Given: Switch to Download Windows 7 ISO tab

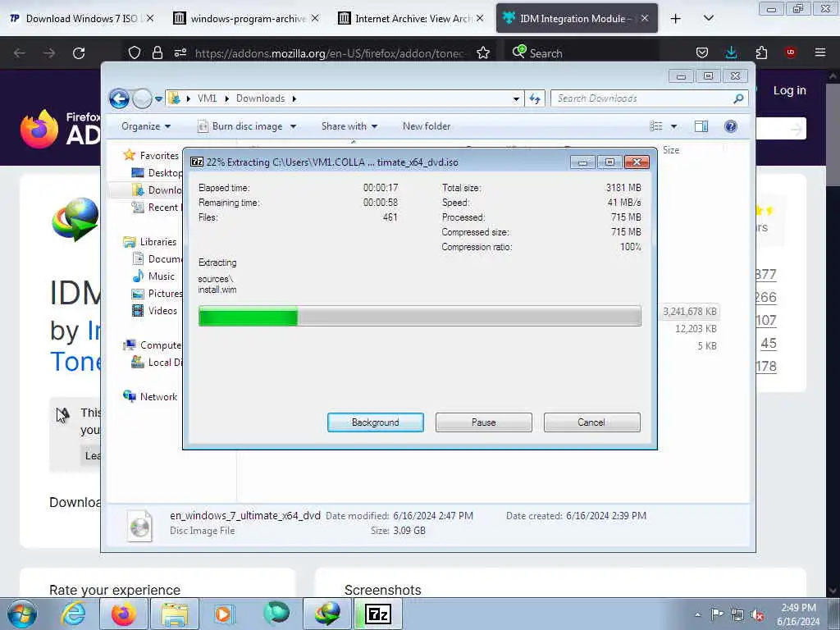Looking at the screenshot, I should [81, 18].
